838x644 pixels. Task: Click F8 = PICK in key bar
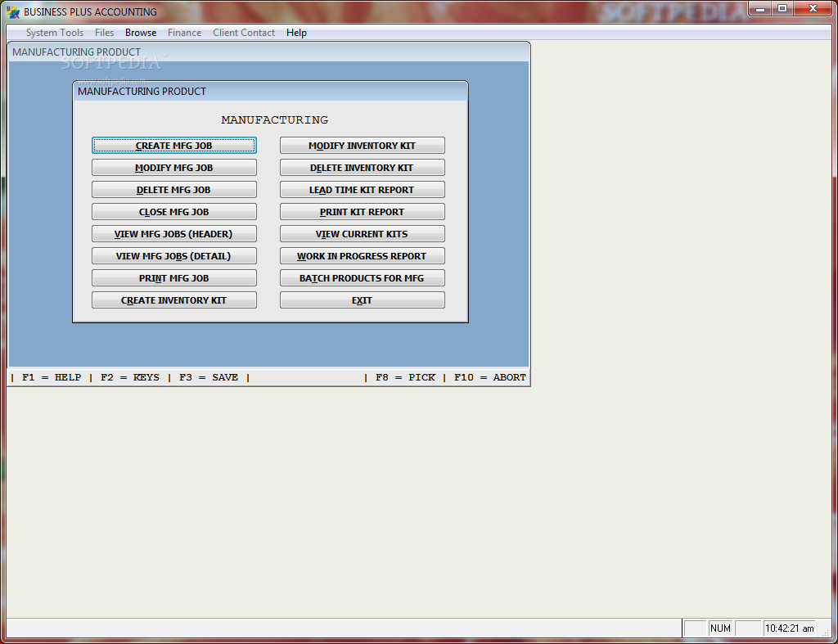pyautogui.click(x=405, y=377)
